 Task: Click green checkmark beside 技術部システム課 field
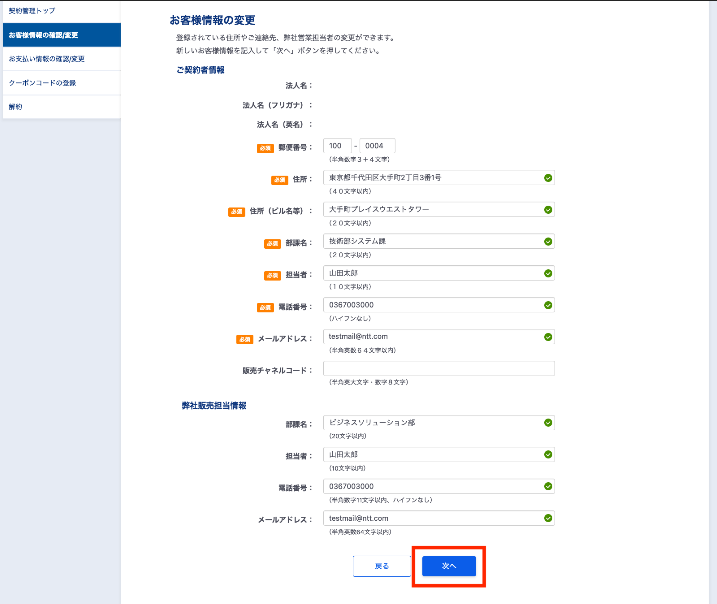(548, 241)
